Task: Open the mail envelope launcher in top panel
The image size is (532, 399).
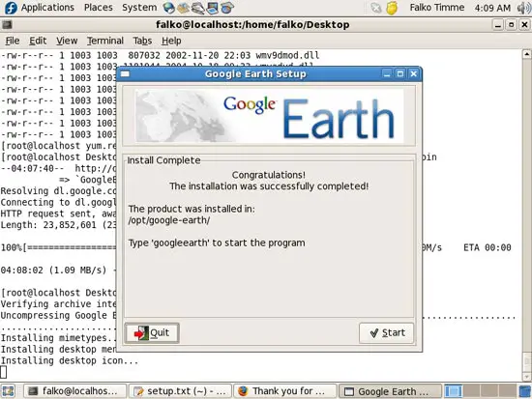Action: pyautogui.click(x=183, y=8)
